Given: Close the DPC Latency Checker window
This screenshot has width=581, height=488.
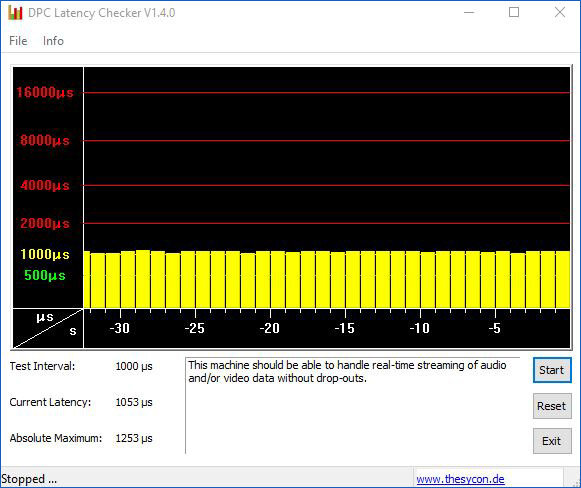Looking at the screenshot, I should click(560, 13).
